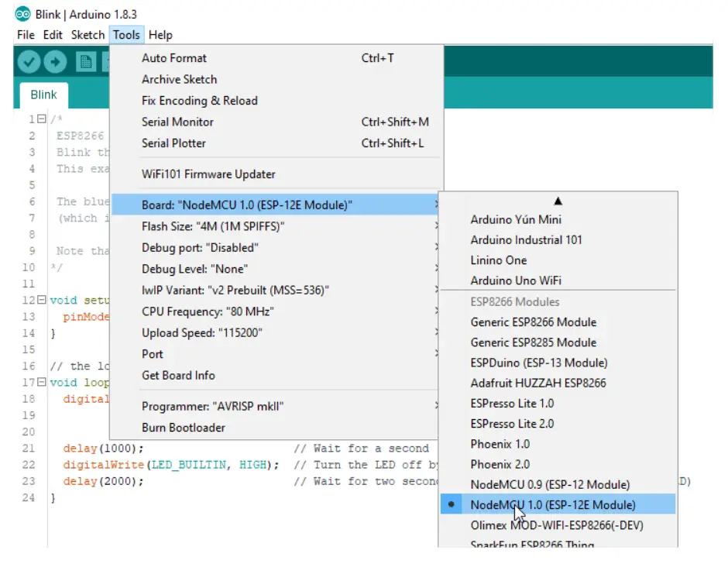This screenshot has height=571, width=728.
Task: Select ESPresso Lite 1.0
Action: click(558, 404)
